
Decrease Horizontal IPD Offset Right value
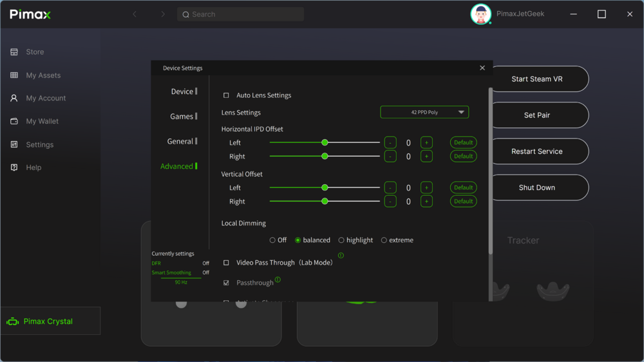[390, 156]
